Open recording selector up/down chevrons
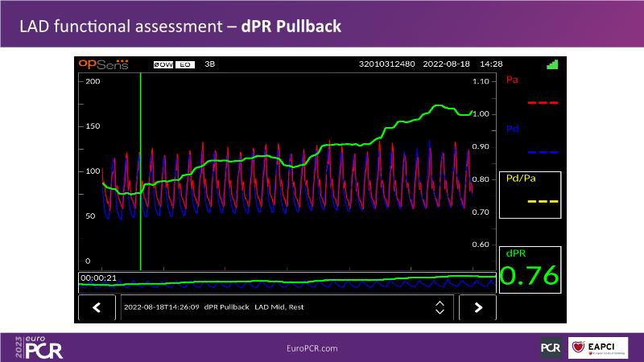The height and width of the screenshot is (362, 644). pos(440,307)
